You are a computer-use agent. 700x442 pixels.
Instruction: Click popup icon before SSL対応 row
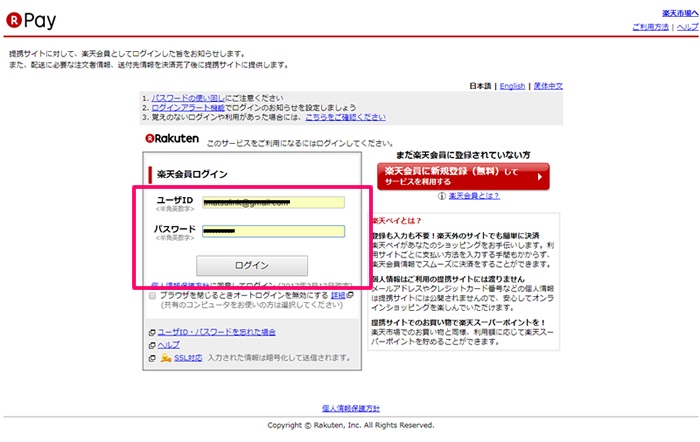[152, 358]
